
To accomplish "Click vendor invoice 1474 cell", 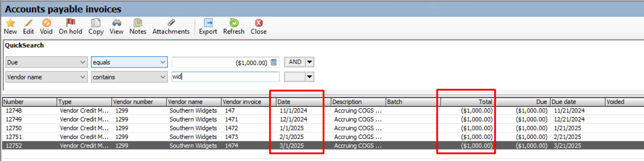I will [249, 146].
